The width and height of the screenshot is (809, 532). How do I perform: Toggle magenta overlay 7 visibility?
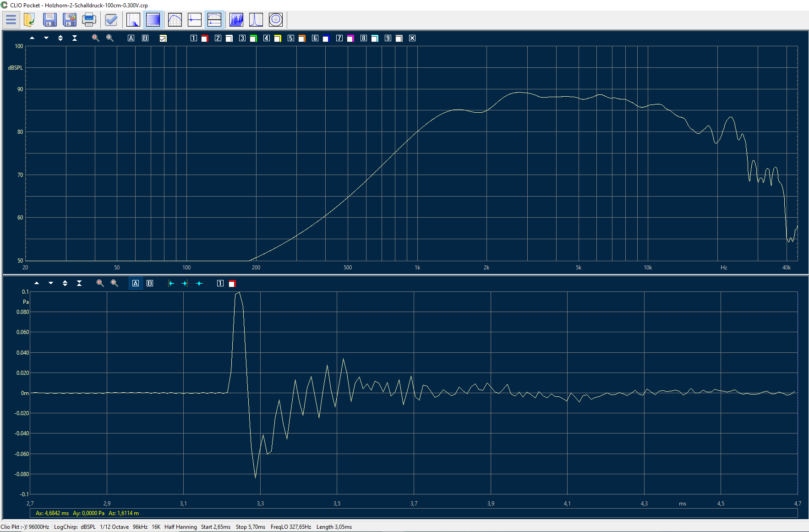(x=350, y=38)
